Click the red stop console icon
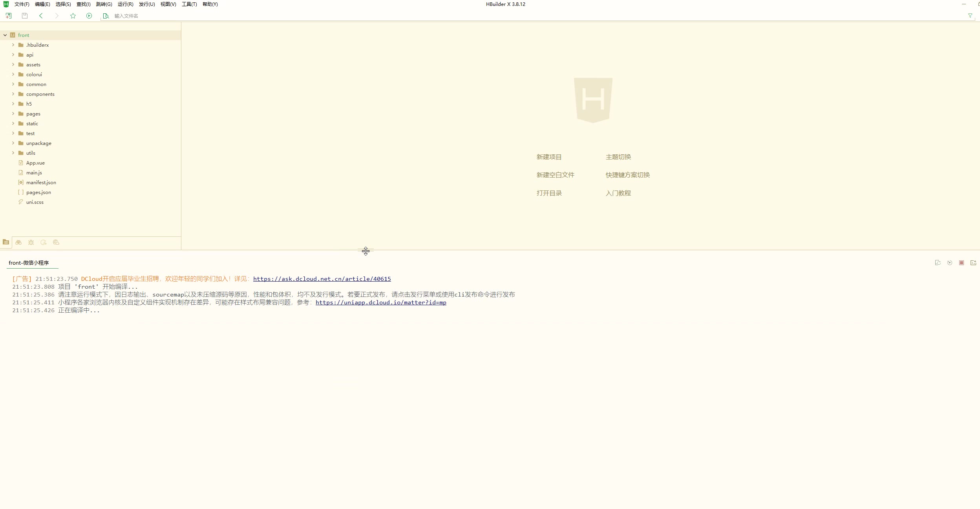 tap(962, 263)
